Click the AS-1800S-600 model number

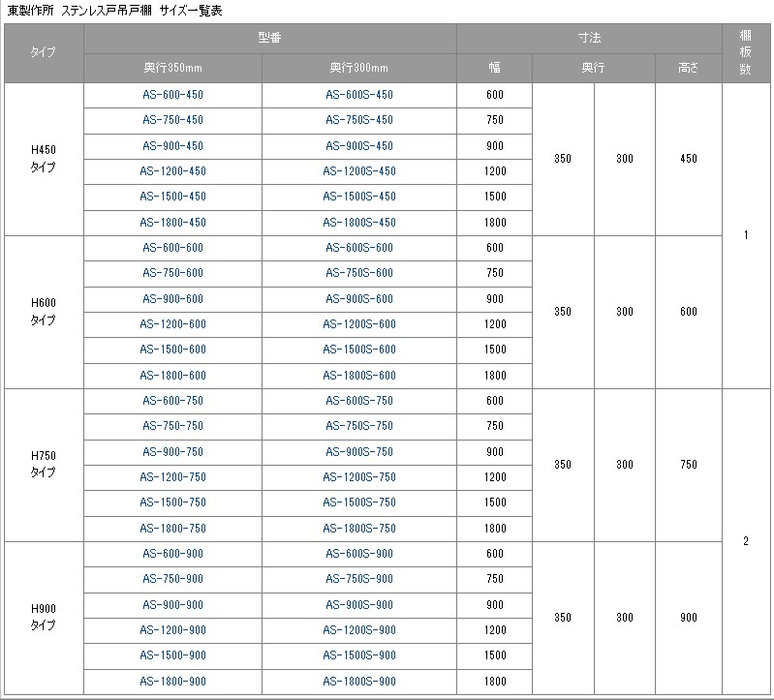pyautogui.click(x=358, y=376)
